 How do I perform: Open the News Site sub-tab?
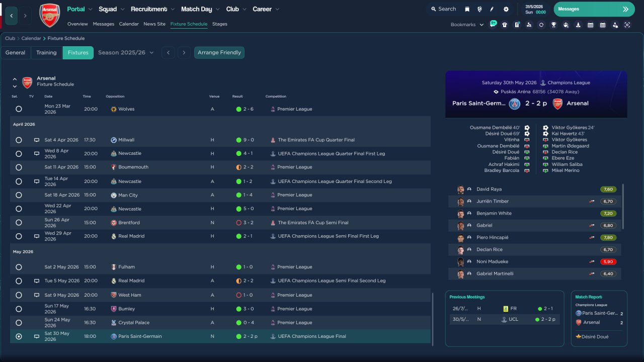tap(154, 24)
